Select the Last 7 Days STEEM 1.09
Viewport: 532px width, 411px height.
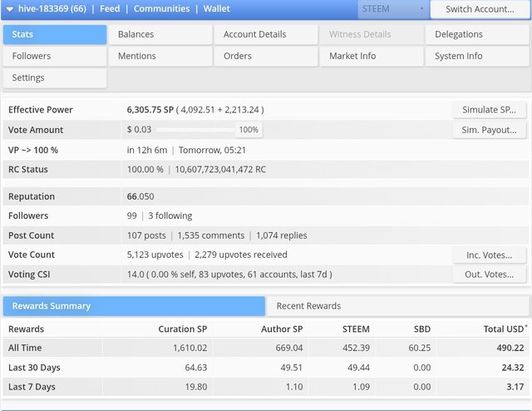(x=361, y=387)
